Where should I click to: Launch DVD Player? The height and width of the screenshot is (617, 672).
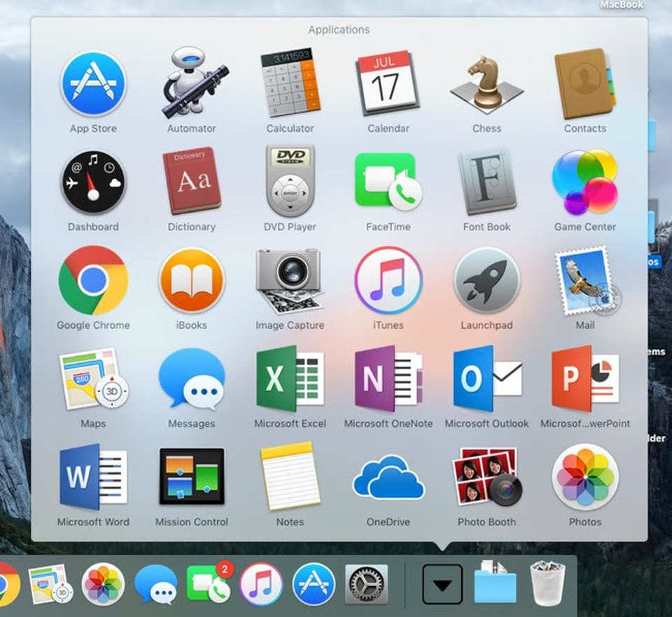click(x=290, y=181)
